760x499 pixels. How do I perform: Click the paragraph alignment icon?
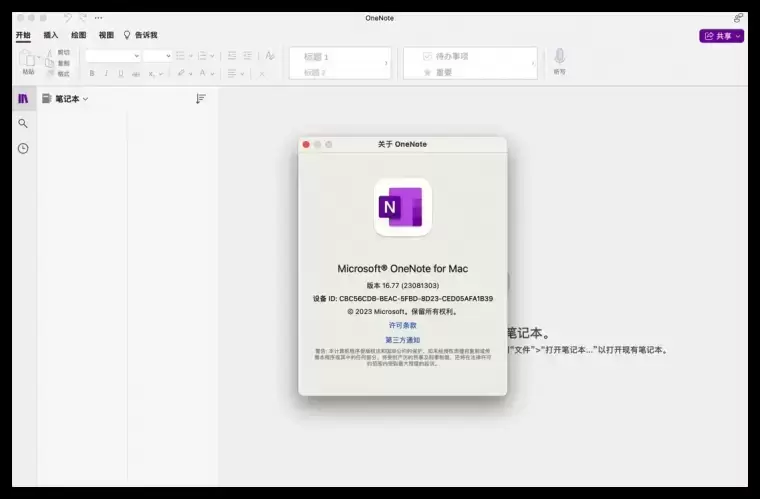click(232, 74)
